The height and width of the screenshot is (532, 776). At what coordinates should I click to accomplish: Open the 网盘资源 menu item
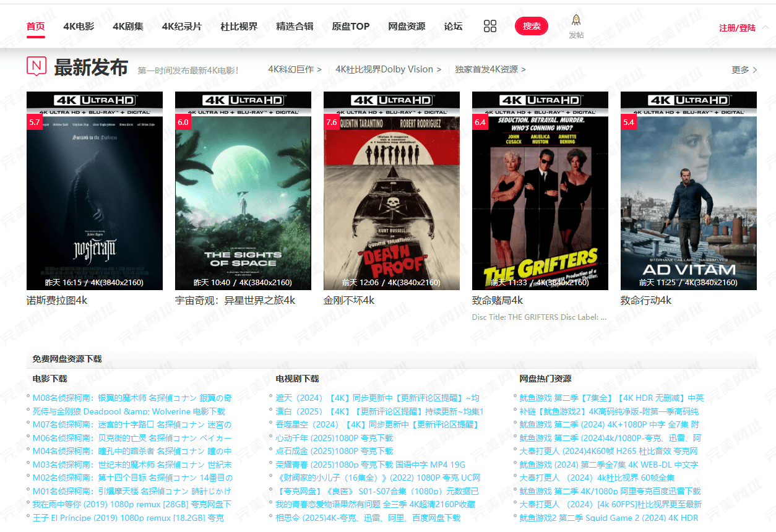coord(407,26)
